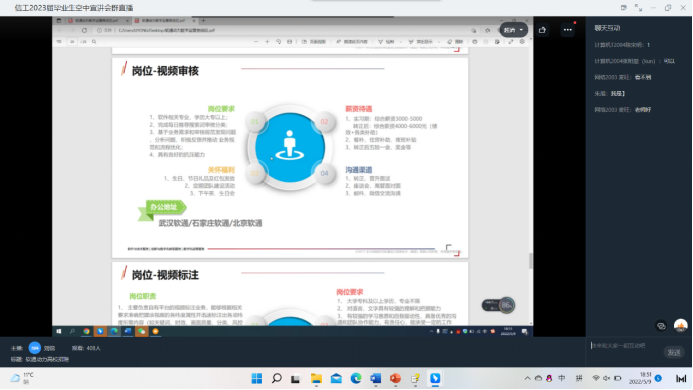Open the three-dots more options menu
Image resolution: width=693 pixels, height=390 pixels.
567,30
